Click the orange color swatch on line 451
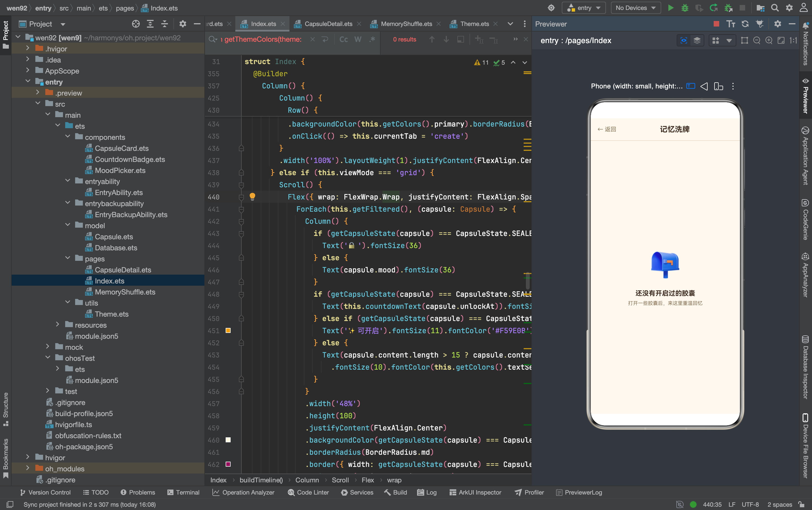 click(228, 330)
